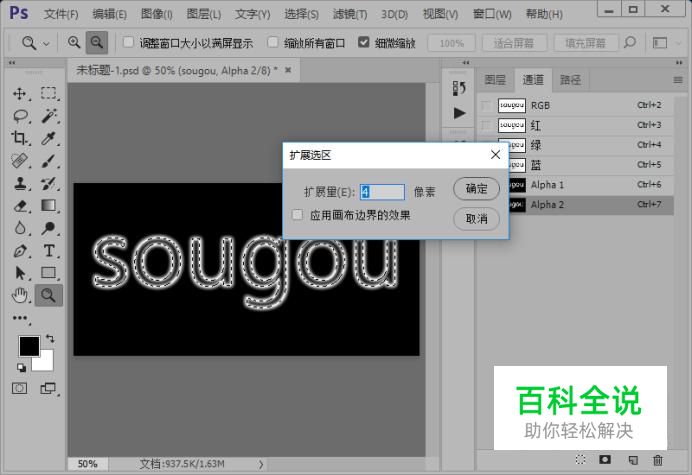Open History panel icon in dock
Image resolution: width=692 pixels, height=475 pixels.
point(459,88)
